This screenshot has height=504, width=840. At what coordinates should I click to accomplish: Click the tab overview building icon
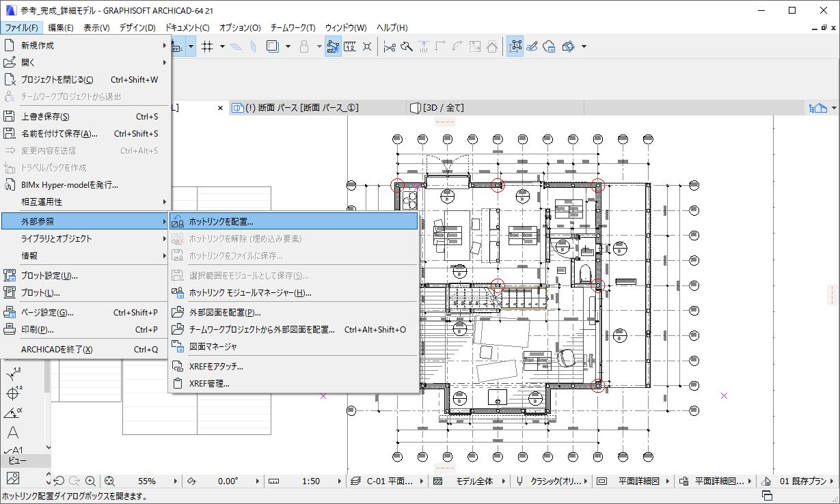pos(818,108)
